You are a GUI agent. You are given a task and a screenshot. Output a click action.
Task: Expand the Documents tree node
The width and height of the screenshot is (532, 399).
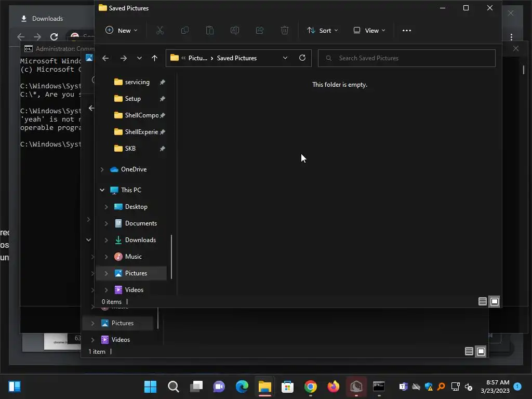point(106,223)
